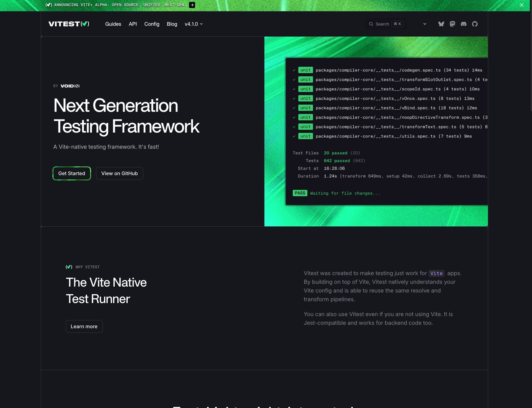Expand the v4.1.0 version dropdown
This screenshot has height=408, width=532.
(194, 24)
